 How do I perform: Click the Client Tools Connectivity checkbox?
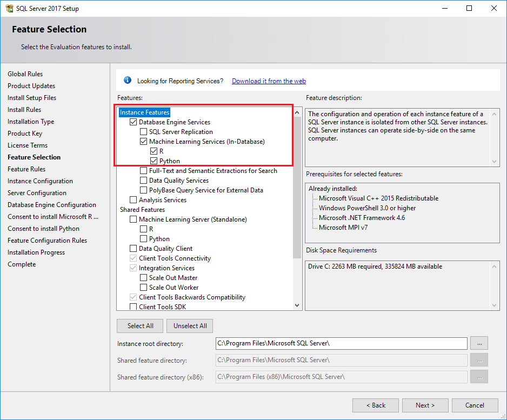(x=133, y=258)
